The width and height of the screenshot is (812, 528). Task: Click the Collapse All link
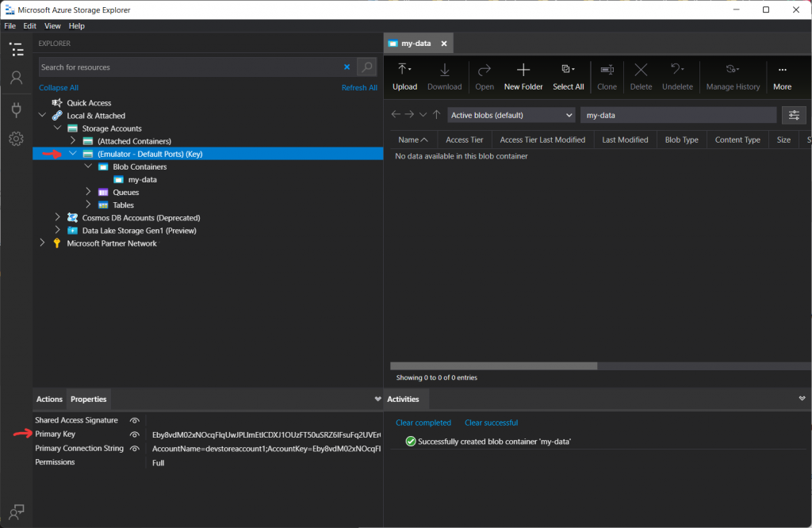pos(59,87)
